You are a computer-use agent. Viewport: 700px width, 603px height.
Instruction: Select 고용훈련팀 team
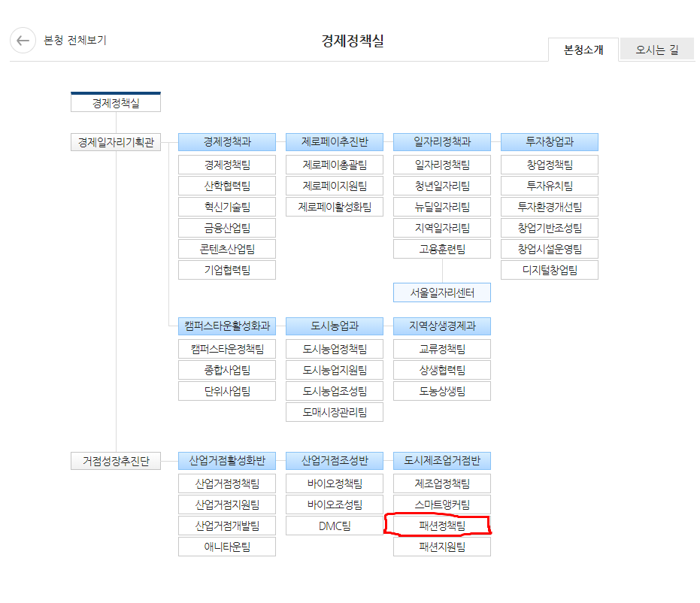pos(442,249)
